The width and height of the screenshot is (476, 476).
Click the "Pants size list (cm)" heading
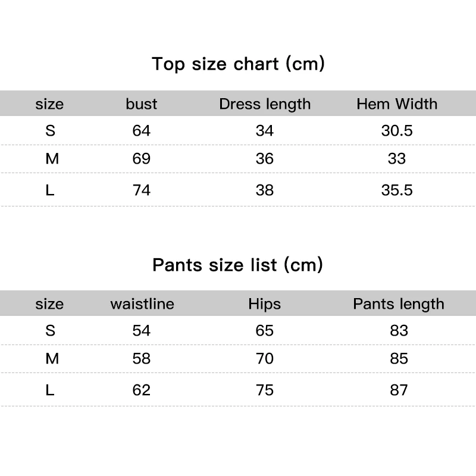(237, 265)
